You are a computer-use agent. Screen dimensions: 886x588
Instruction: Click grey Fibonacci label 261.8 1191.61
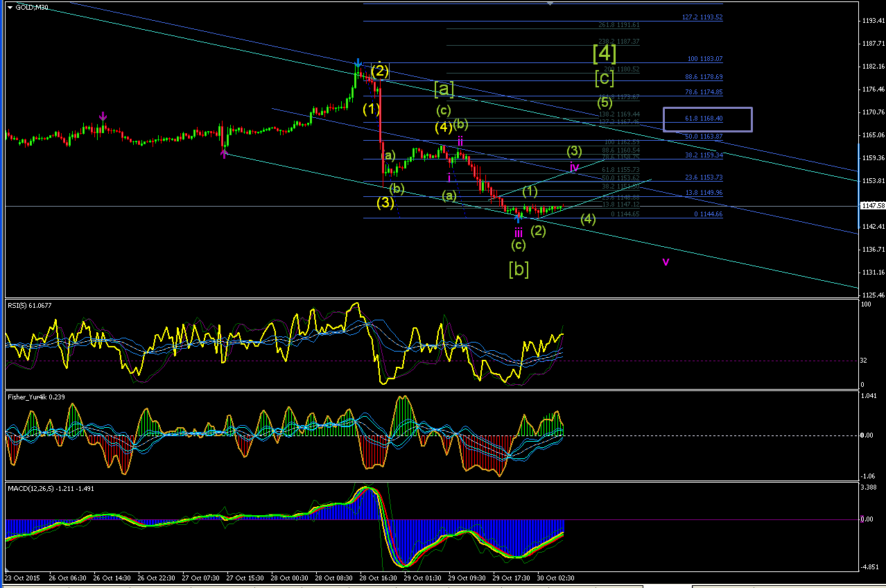point(618,25)
